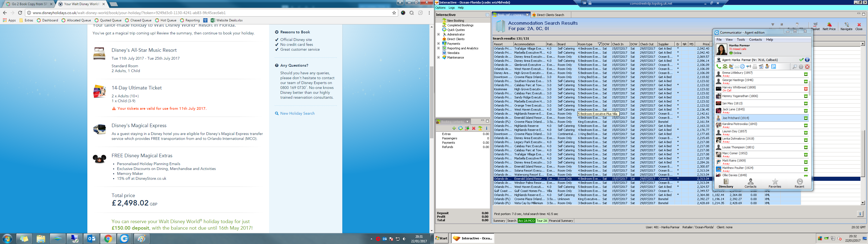868x244 pixels.
Task: Select the Gulf Coast Homes villa result row
Action: pos(647,191)
